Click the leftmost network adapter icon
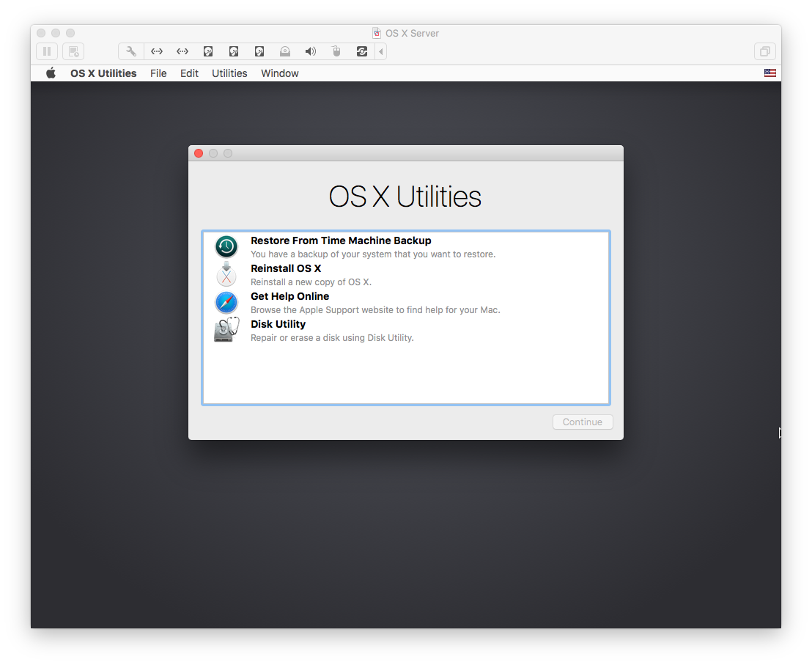Viewport: 812px width, 665px height. coord(157,51)
